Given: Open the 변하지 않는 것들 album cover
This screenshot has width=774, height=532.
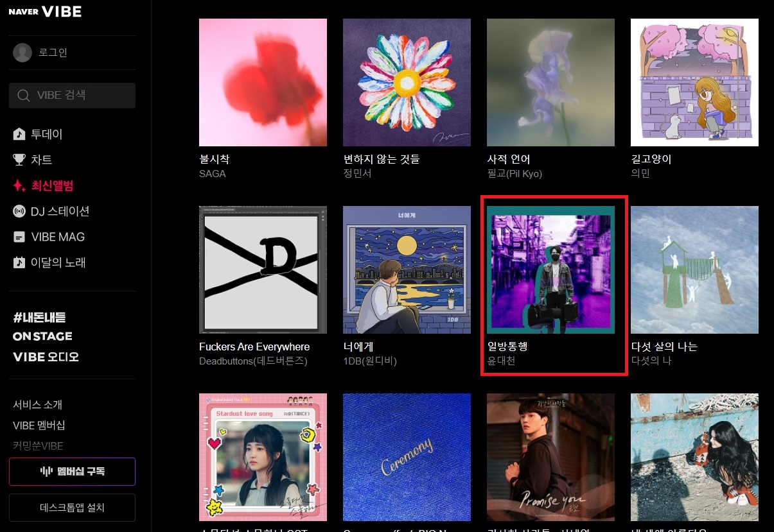Looking at the screenshot, I should pos(407,82).
